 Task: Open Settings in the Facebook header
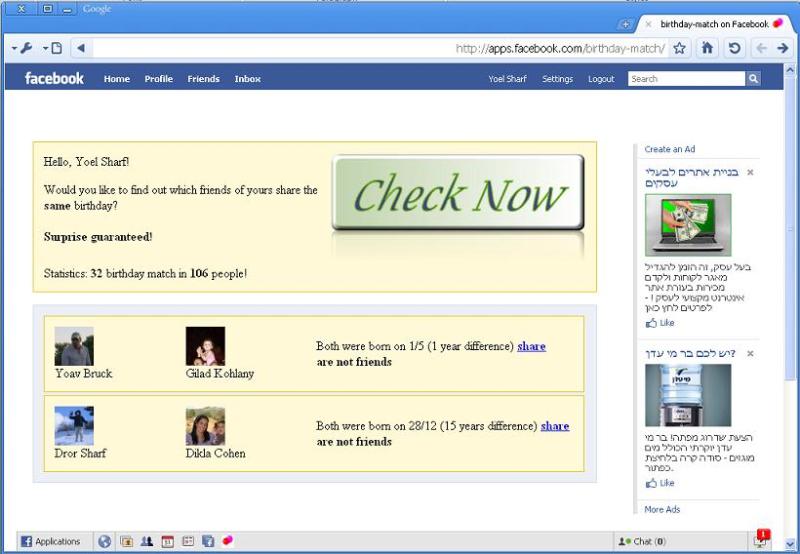[x=557, y=79]
